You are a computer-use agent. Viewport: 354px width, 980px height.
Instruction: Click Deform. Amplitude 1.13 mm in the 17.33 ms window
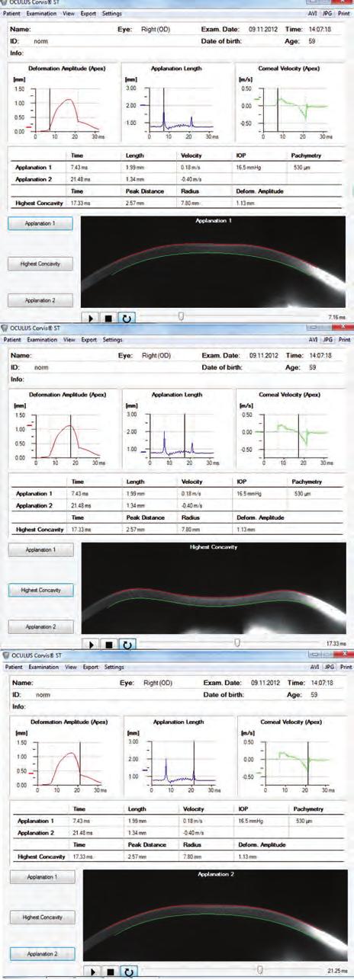click(246, 530)
